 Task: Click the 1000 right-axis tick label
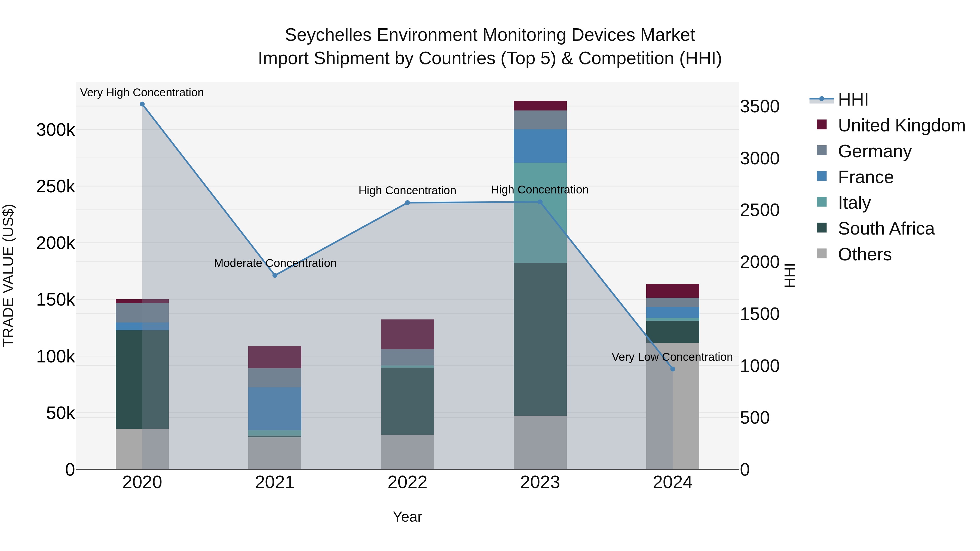[x=760, y=366]
